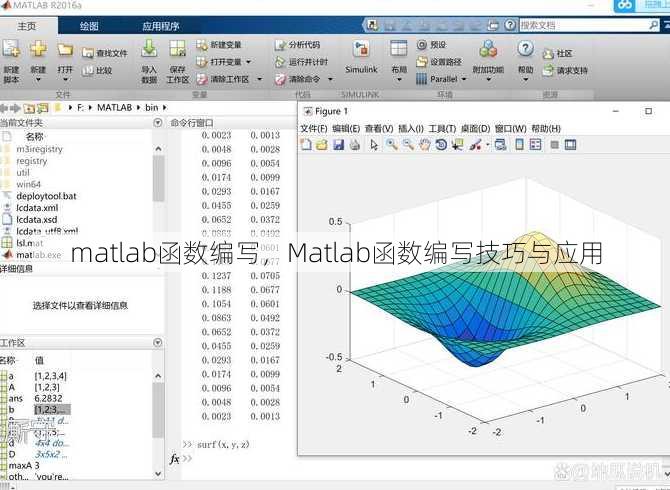Open 工作区 panel actions menu

[x=158, y=343]
